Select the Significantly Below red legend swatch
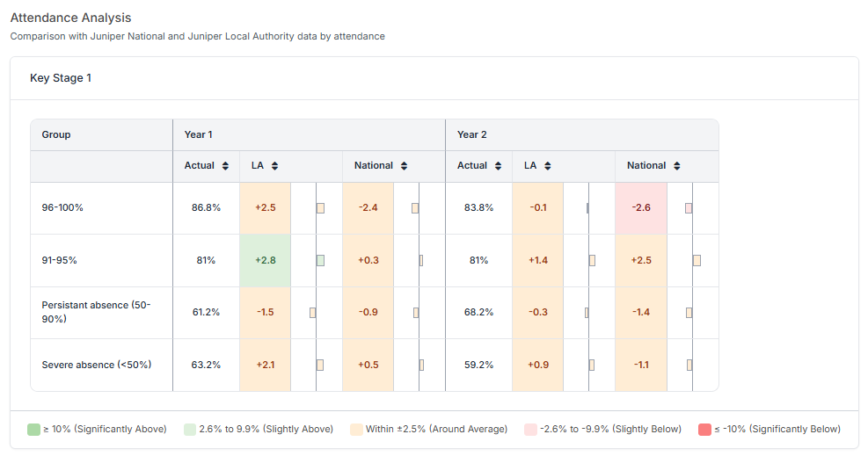The width and height of the screenshot is (868, 456). click(x=704, y=430)
